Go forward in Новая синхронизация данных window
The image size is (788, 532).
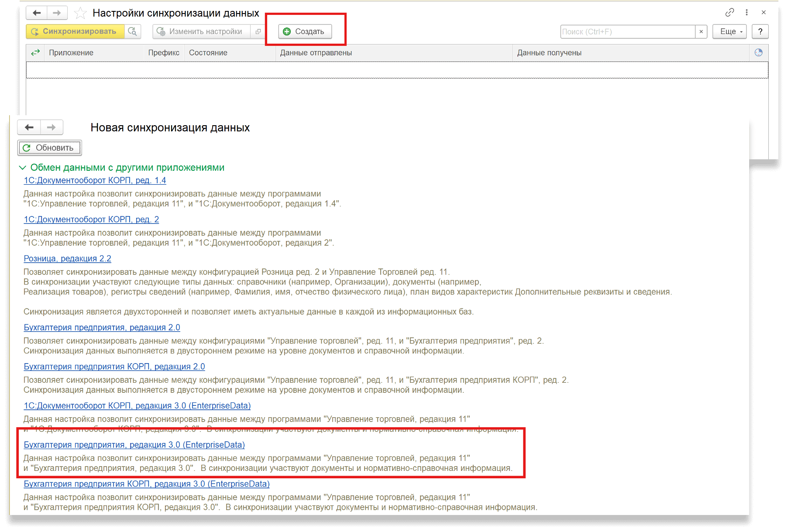pos(52,127)
